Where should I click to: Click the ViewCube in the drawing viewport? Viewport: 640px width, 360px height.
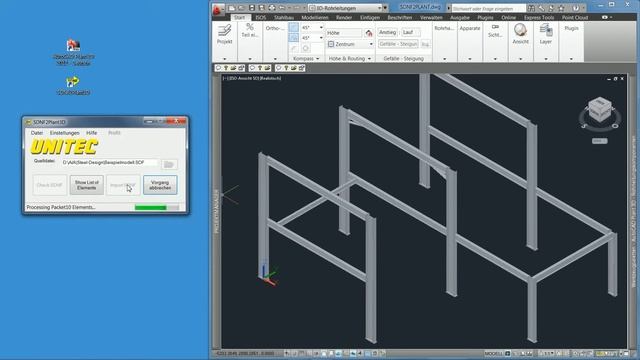coord(600,109)
